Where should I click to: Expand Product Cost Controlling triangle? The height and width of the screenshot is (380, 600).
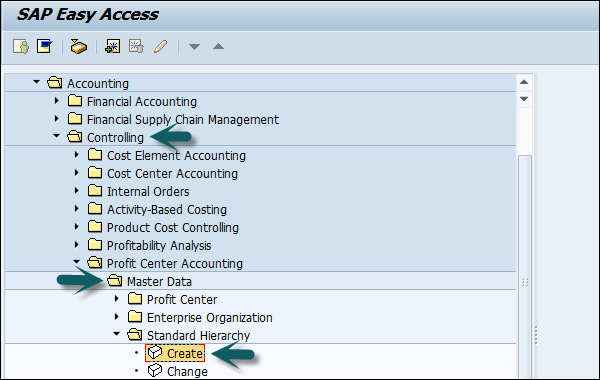pos(77,227)
